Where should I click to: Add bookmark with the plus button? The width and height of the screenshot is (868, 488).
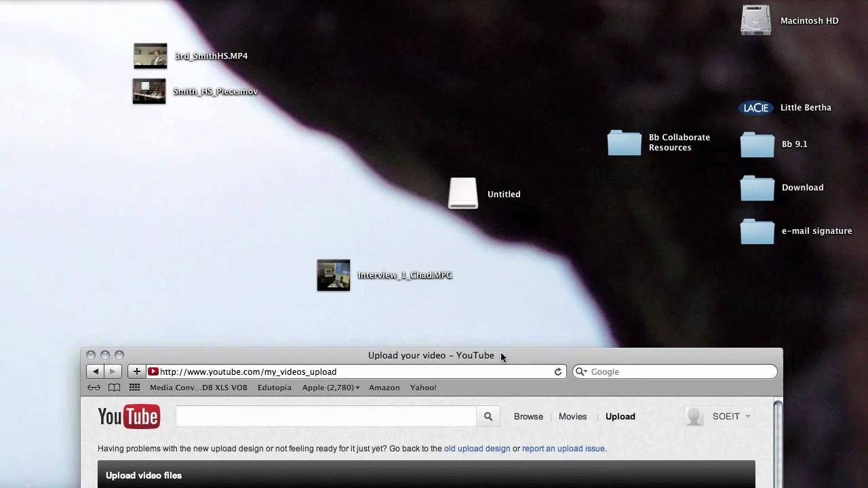pyautogui.click(x=136, y=371)
